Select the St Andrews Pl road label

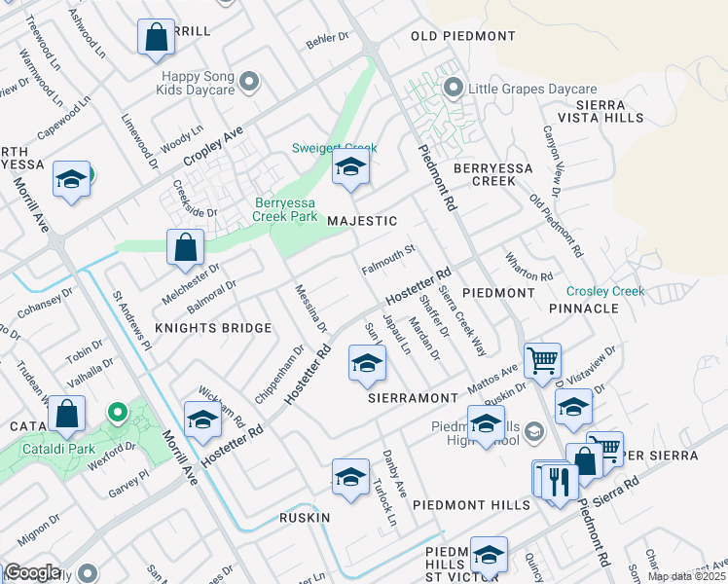[131, 321]
